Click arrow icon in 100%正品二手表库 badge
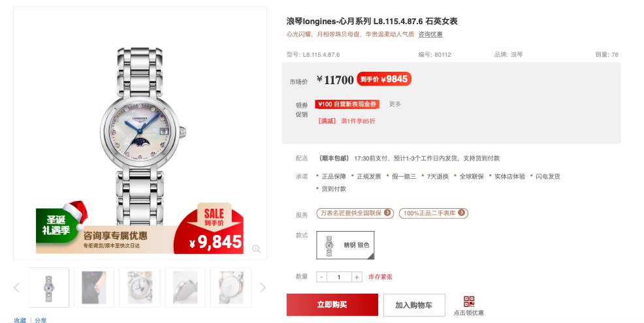Screen dimensions: 644x323 [461, 213]
